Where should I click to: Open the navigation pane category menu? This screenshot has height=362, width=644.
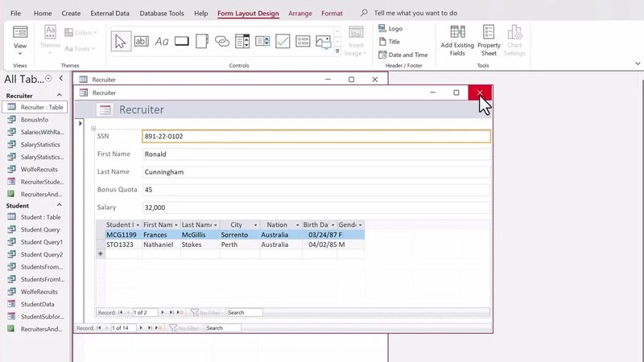[x=48, y=78]
